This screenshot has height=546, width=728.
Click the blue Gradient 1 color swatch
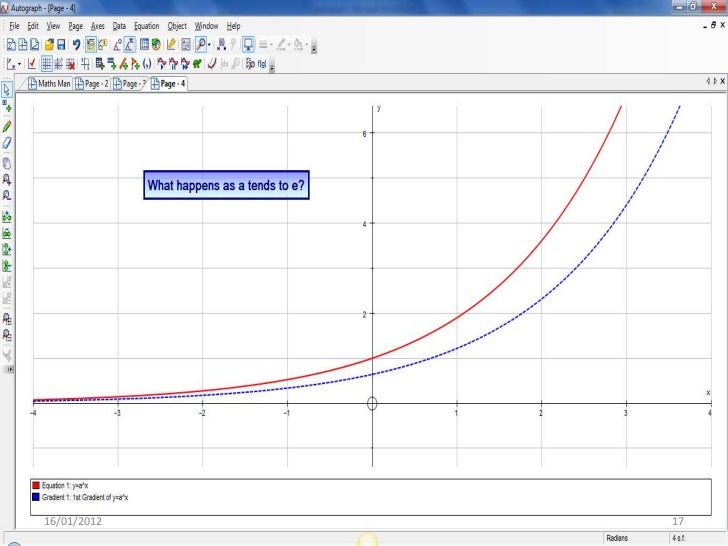pos(36,496)
